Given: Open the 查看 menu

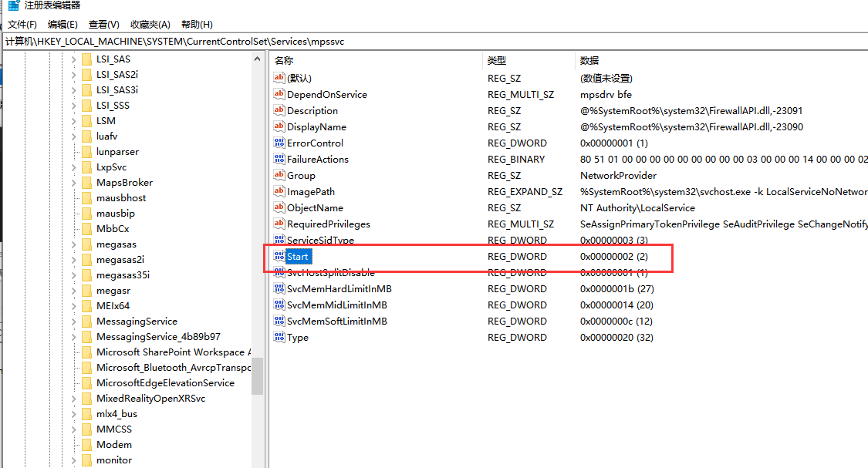Looking at the screenshot, I should tap(104, 24).
